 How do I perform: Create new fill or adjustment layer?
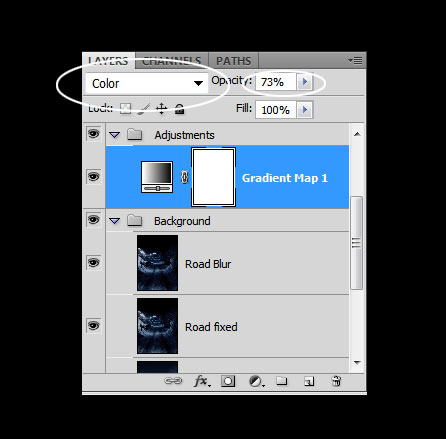(x=256, y=381)
